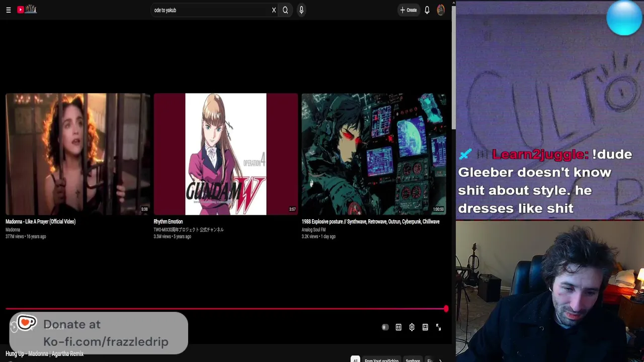Click the 'Hung Up - Madonna | Agartha Remix' video title
This screenshot has height=362, width=644.
[44, 354]
